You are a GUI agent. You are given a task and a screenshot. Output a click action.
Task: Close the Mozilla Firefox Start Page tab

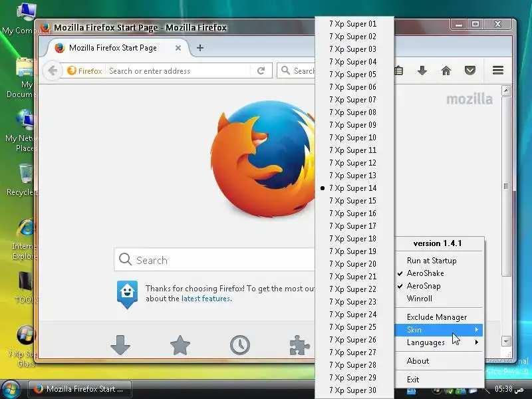click(178, 48)
